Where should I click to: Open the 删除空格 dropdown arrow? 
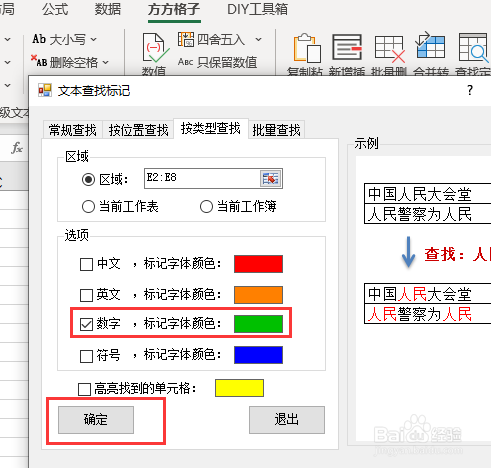106,62
